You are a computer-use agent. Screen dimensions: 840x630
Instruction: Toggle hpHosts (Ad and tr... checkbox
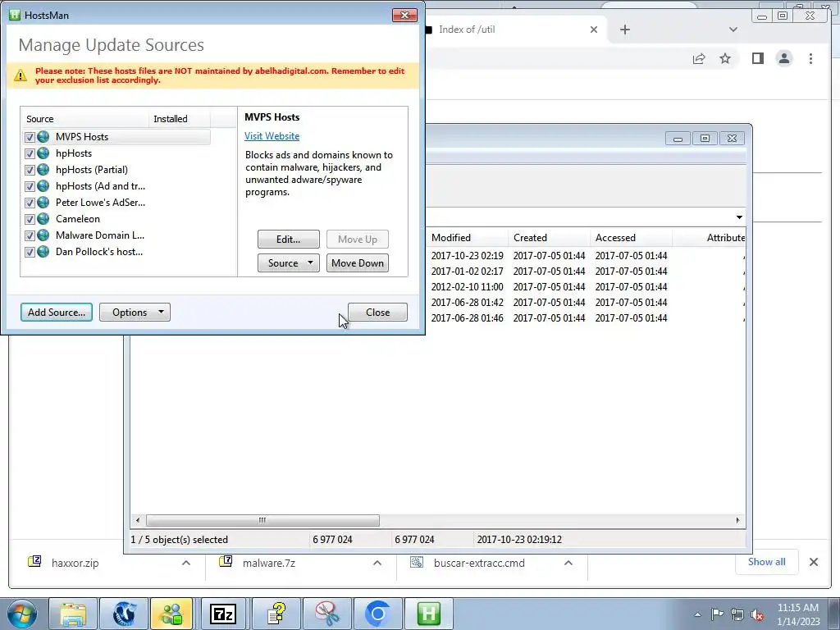tap(30, 186)
